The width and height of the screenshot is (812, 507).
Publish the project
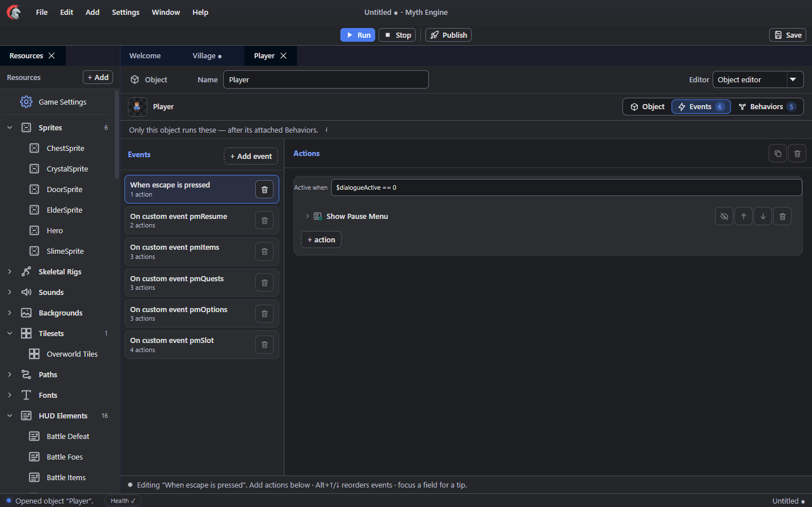click(448, 35)
